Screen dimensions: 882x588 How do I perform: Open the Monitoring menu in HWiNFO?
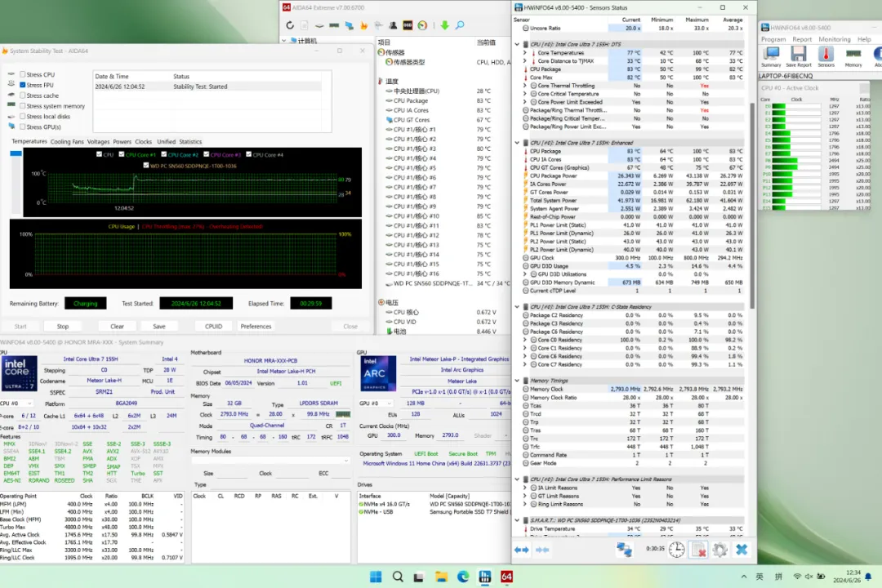coord(834,39)
